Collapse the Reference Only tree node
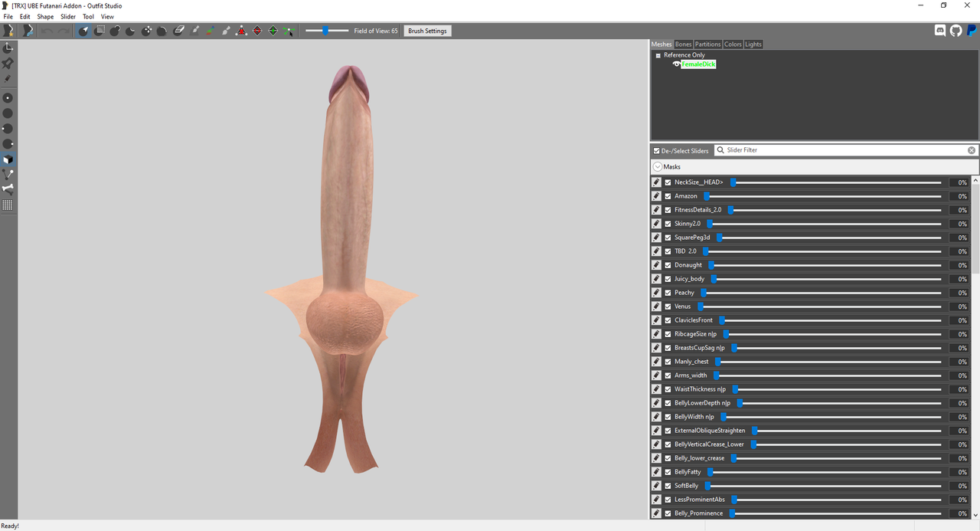 (658, 55)
